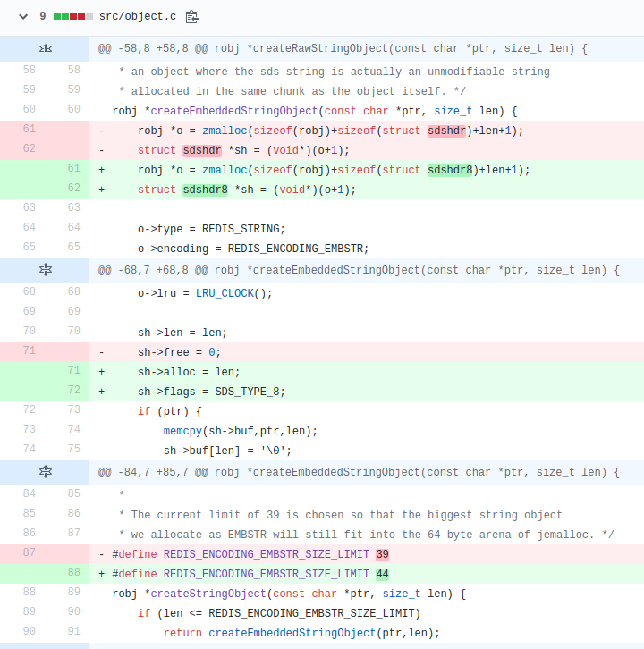Click the added line sh->alloc = len
Viewport: 644px width, 649px height.
[189, 371]
